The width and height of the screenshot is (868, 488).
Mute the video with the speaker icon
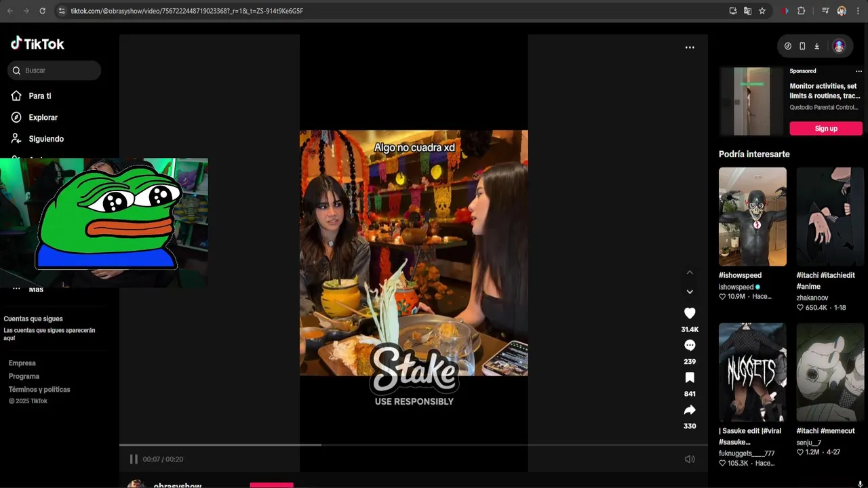[690, 459]
